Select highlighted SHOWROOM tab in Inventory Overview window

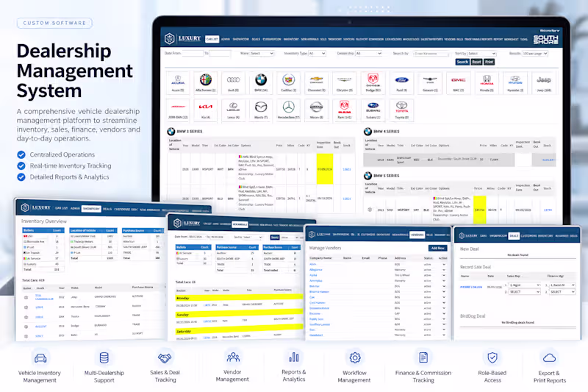[x=91, y=209]
